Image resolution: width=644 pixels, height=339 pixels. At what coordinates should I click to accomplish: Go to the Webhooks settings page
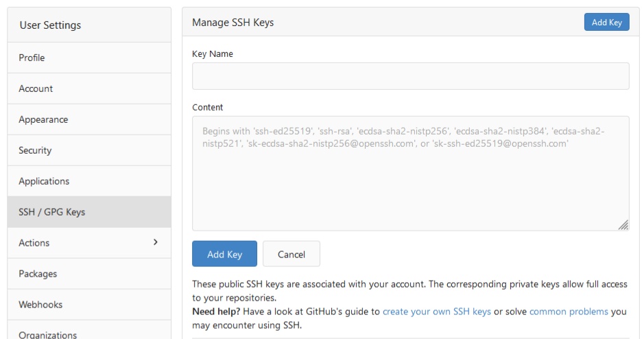[x=40, y=305]
